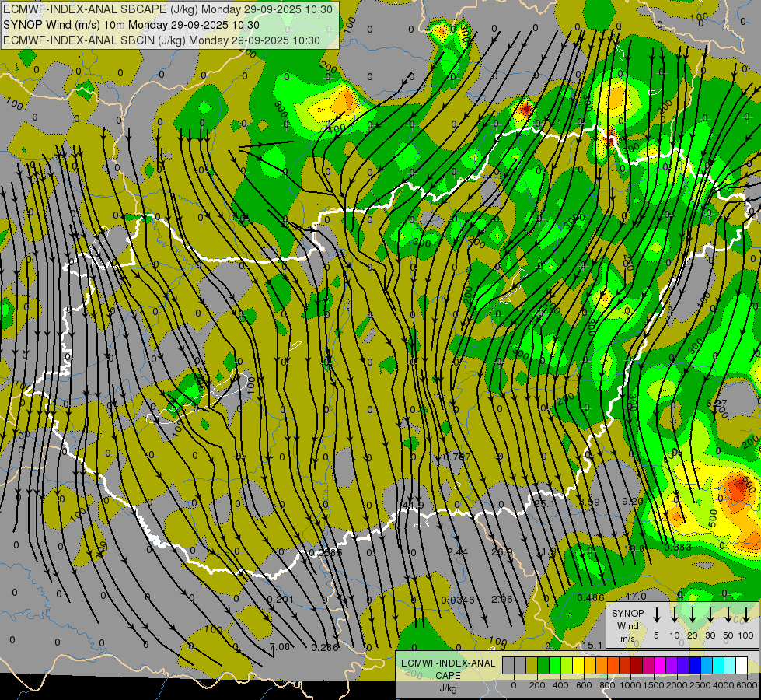The width and height of the screenshot is (761, 700).
Task: Click the 5 m/s wind arrow in legend
Action: [657, 614]
